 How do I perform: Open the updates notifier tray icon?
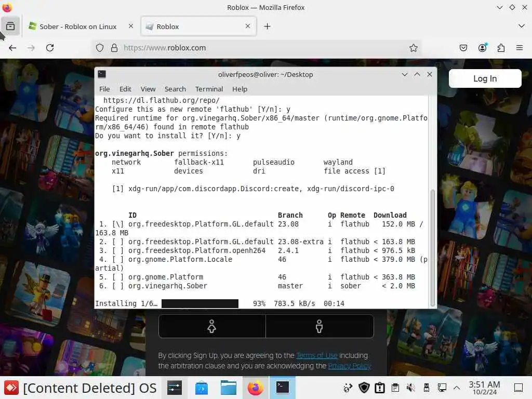348,388
